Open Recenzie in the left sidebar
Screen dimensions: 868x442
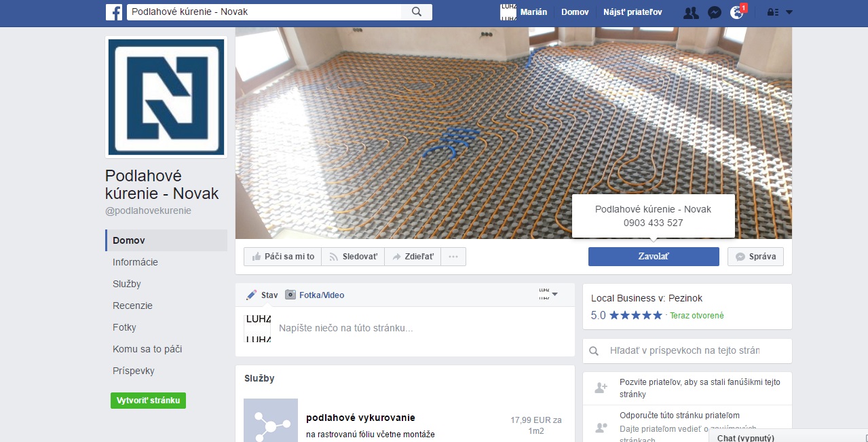[x=132, y=306]
